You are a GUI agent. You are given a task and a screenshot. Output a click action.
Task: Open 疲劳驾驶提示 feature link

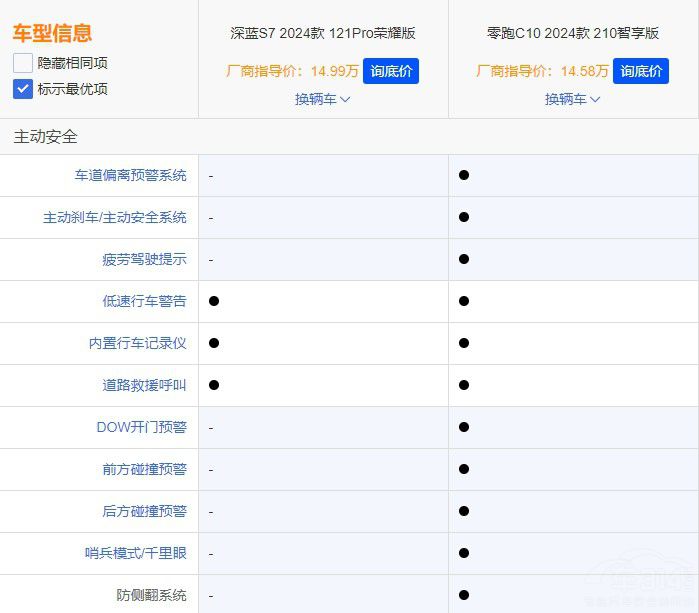144,259
